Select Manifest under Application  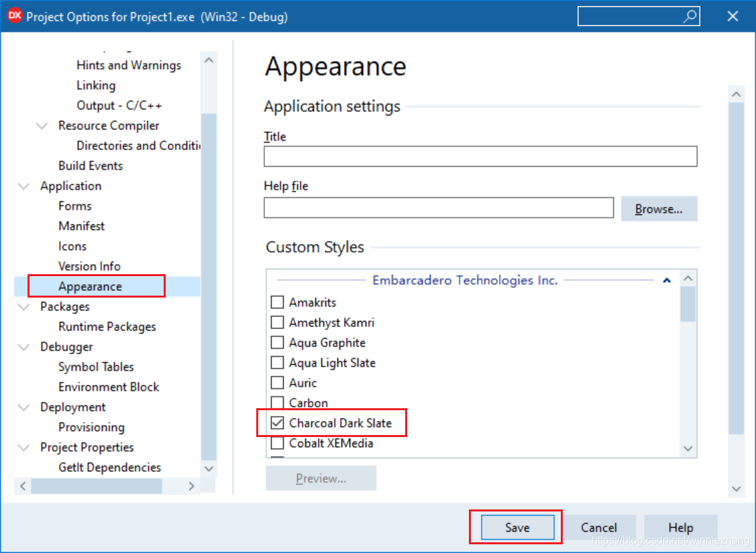[81, 226]
